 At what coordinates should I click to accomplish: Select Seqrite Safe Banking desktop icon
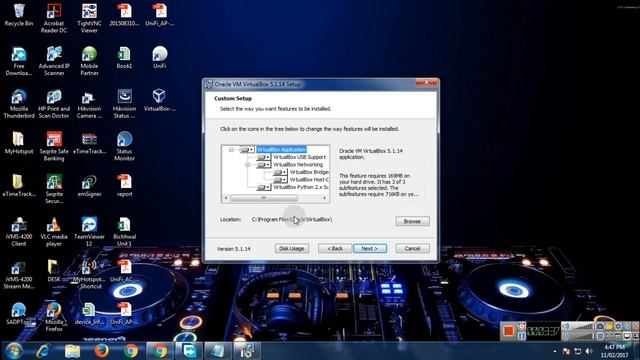tap(54, 146)
